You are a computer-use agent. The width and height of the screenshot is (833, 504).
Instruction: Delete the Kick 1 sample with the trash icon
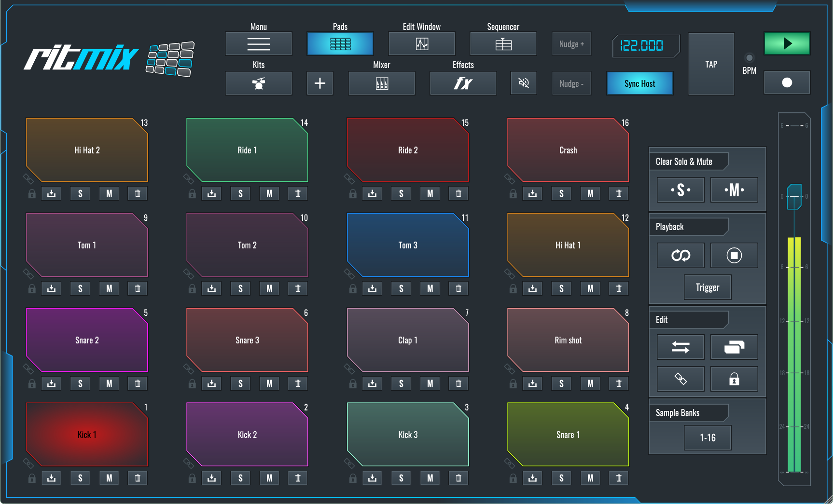137,478
